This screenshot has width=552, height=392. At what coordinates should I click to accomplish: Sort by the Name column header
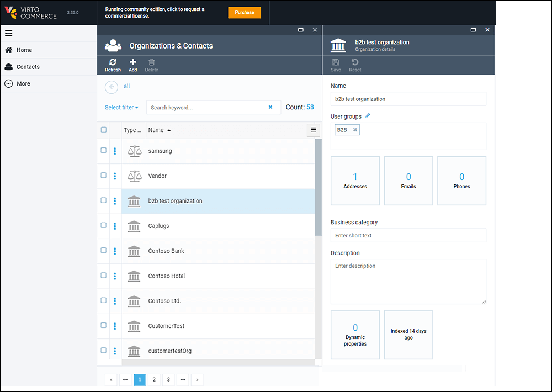point(156,130)
